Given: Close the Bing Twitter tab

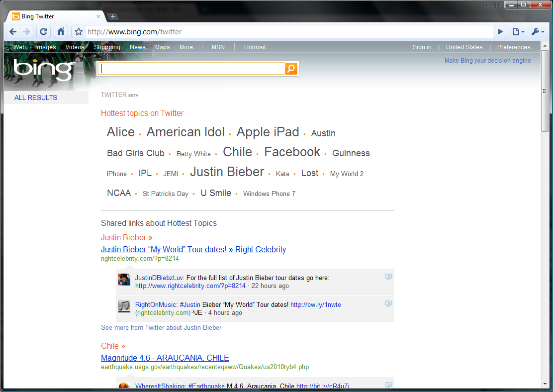Looking at the screenshot, I should [98, 16].
